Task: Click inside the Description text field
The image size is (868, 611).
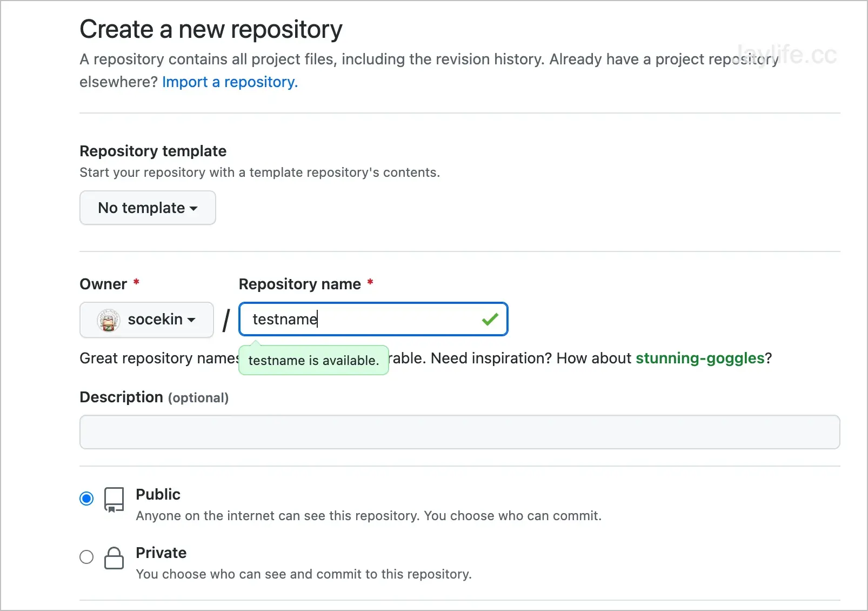Action: [x=459, y=431]
